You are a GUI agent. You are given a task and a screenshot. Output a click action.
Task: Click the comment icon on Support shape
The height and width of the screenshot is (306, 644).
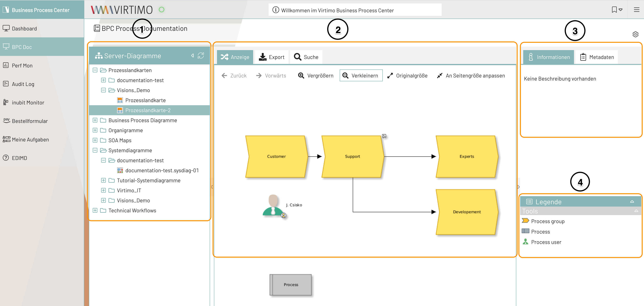tap(384, 136)
